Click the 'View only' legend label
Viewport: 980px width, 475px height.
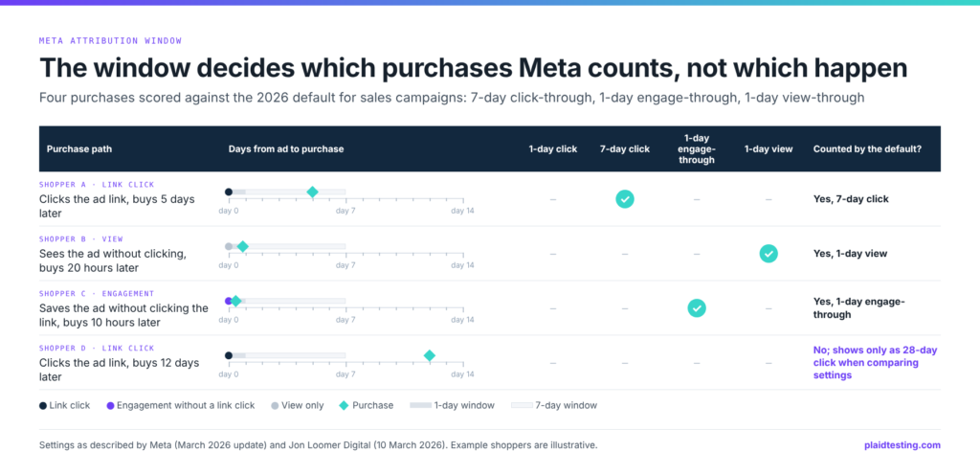302,406
